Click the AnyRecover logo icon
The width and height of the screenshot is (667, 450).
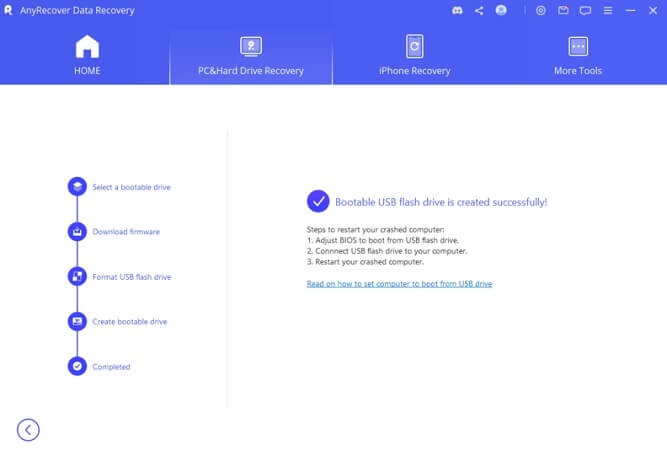point(8,10)
